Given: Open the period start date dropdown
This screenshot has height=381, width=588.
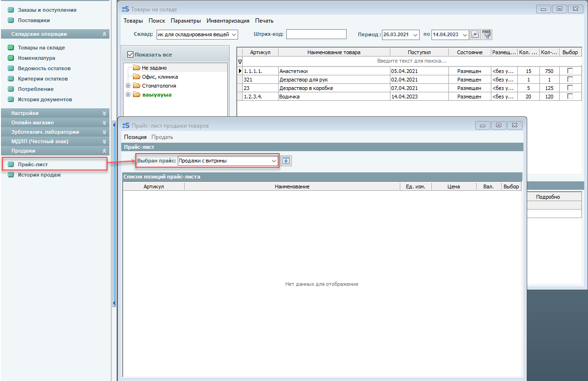Looking at the screenshot, I should (x=415, y=34).
